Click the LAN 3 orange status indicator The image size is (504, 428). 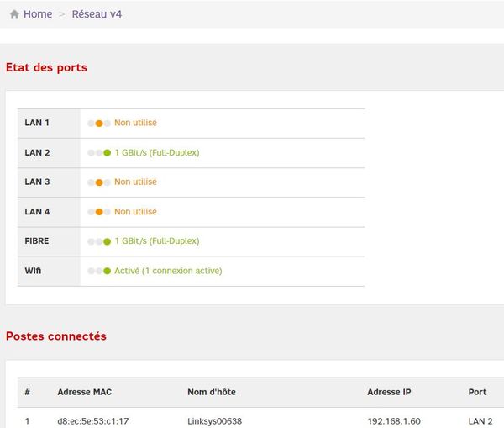[x=99, y=182]
